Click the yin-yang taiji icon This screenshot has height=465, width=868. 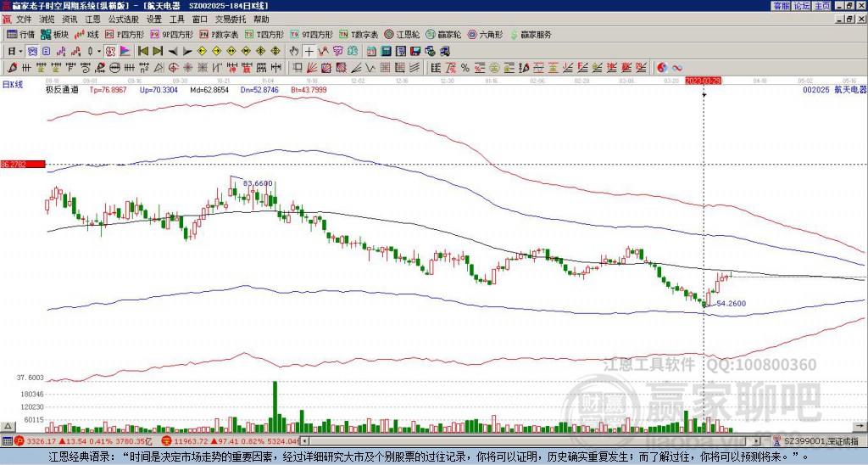tap(662, 68)
